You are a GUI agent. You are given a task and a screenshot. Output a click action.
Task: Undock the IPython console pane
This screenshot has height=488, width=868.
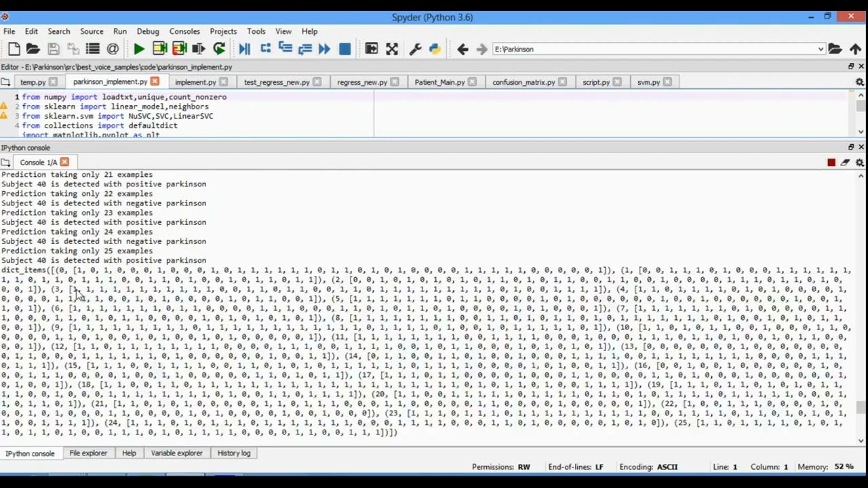851,147
